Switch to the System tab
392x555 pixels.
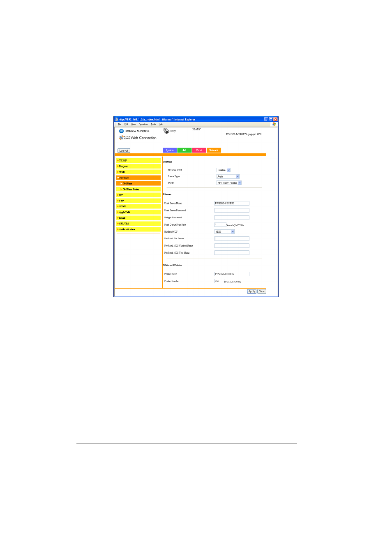170,150
